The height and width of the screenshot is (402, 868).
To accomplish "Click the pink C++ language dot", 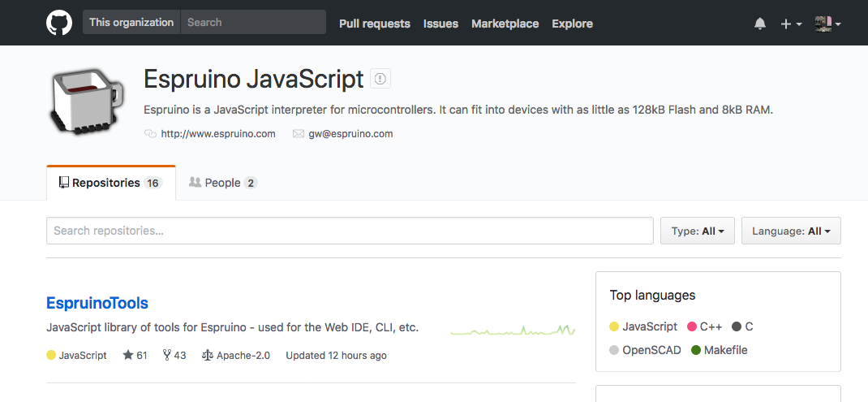I will point(691,326).
